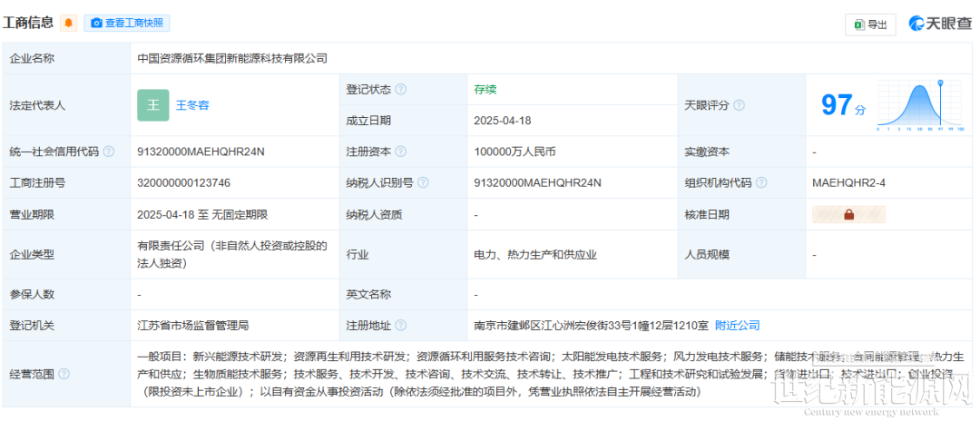The width and height of the screenshot is (980, 421).
Task: Click the Excel icon on 导出
Action: click(859, 24)
